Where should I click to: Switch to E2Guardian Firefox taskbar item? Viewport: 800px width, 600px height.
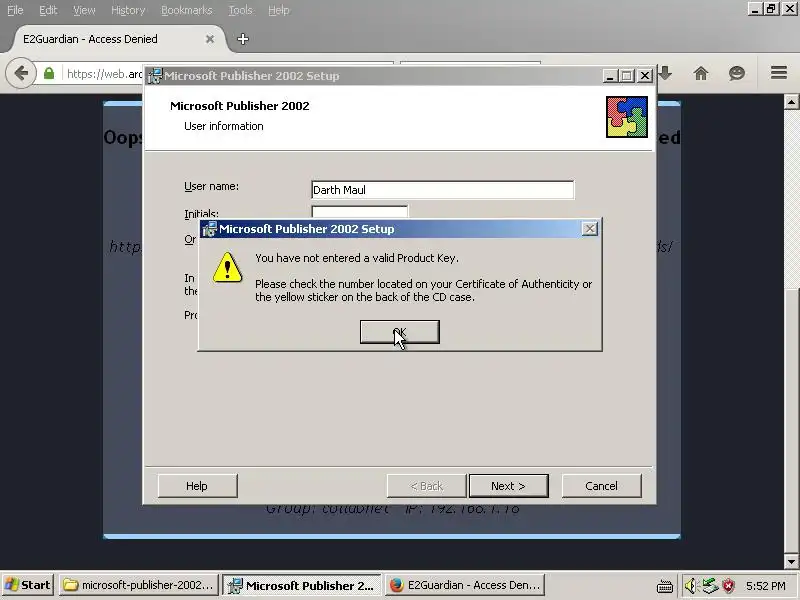465,585
